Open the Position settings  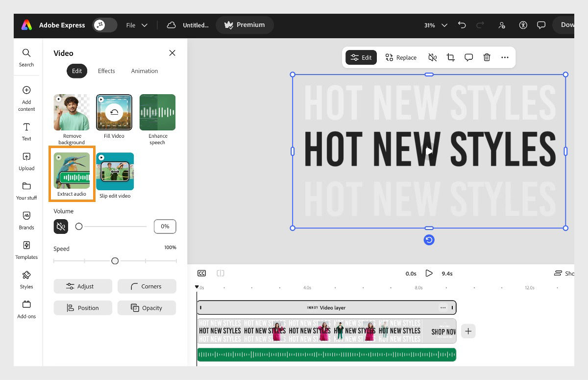coord(83,308)
